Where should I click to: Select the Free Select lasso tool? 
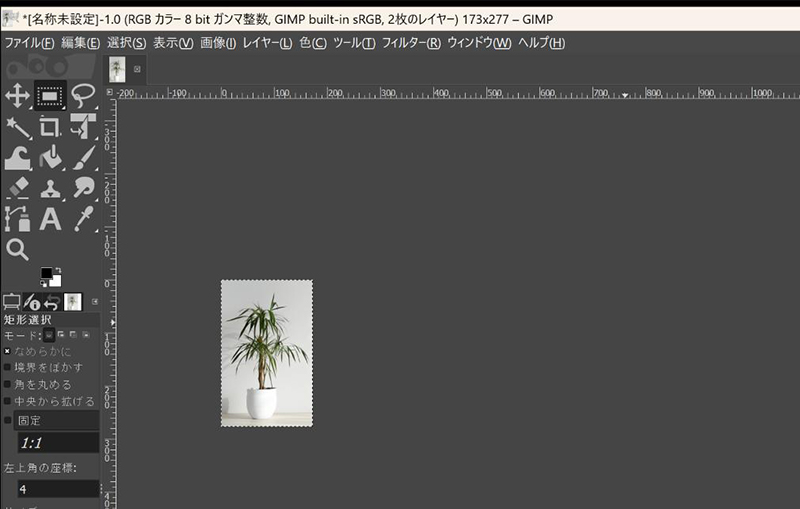(83, 95)
